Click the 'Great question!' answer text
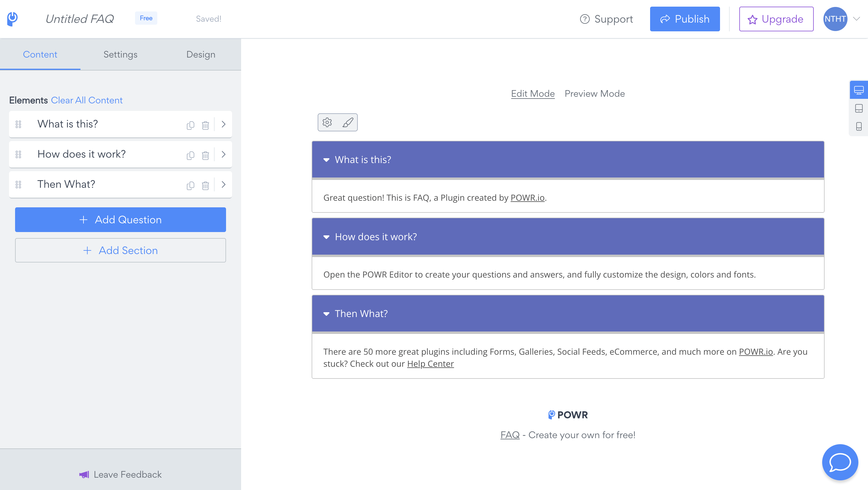The width and height of the screenshot is (868, 490). pyautogui.click(x=435, y=197)
